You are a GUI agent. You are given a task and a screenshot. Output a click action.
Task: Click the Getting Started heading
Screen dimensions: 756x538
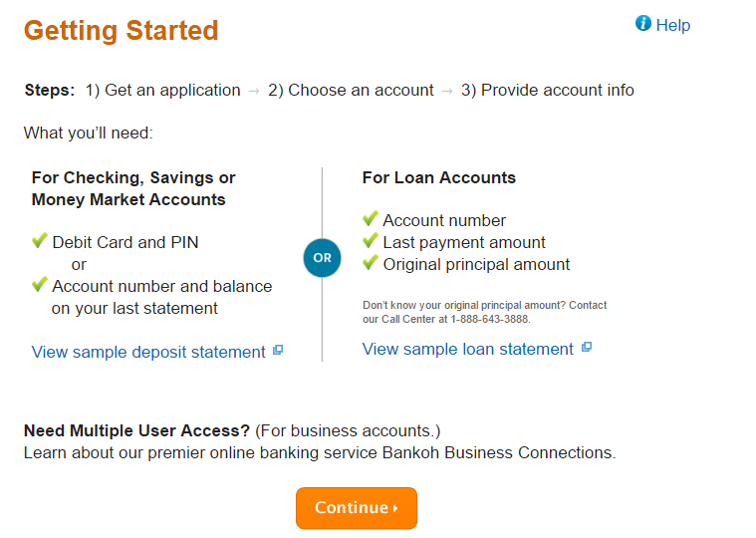point(121,30)
